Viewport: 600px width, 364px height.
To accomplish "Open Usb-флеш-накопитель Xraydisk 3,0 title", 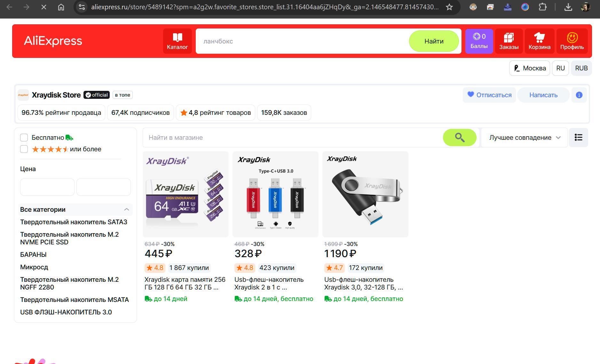I will (364, 283).
